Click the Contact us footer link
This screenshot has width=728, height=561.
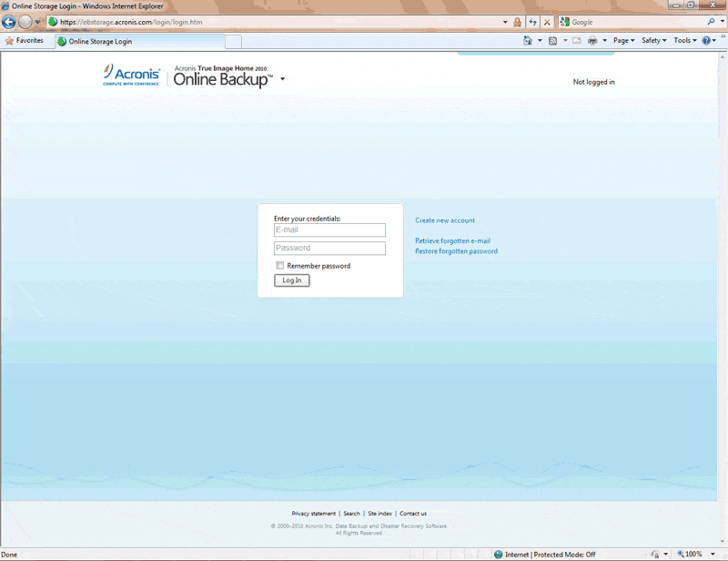(413, 514)
